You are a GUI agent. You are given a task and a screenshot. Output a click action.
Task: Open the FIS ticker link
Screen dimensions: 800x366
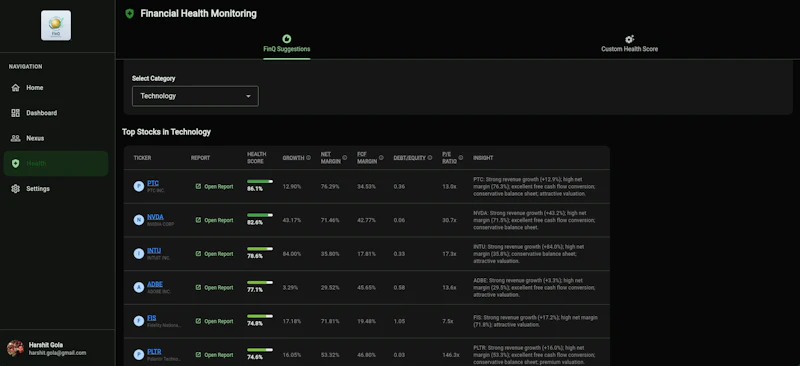pyautogui.click(x=152, y=318)
